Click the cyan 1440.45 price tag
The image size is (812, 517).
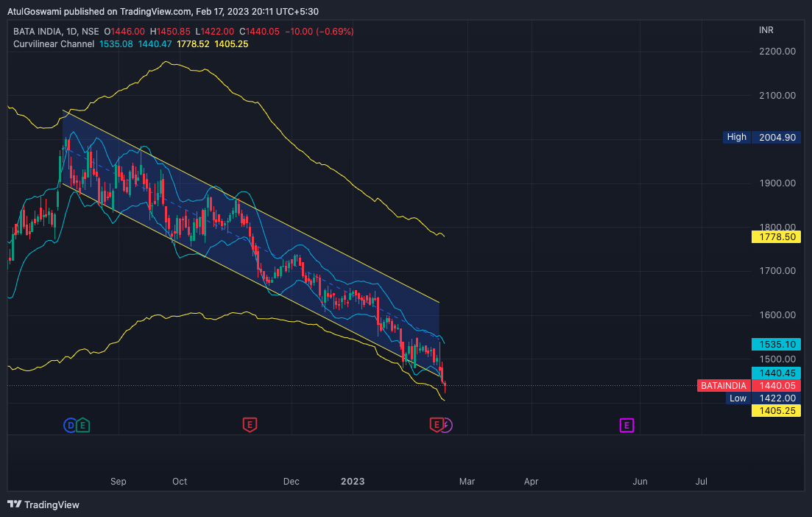[x=776, y=373]
